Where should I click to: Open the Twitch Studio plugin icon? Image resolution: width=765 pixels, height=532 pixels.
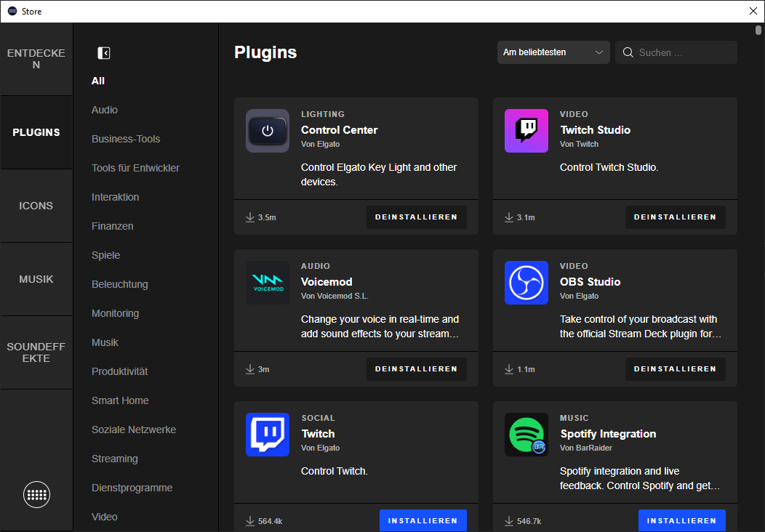526,131
